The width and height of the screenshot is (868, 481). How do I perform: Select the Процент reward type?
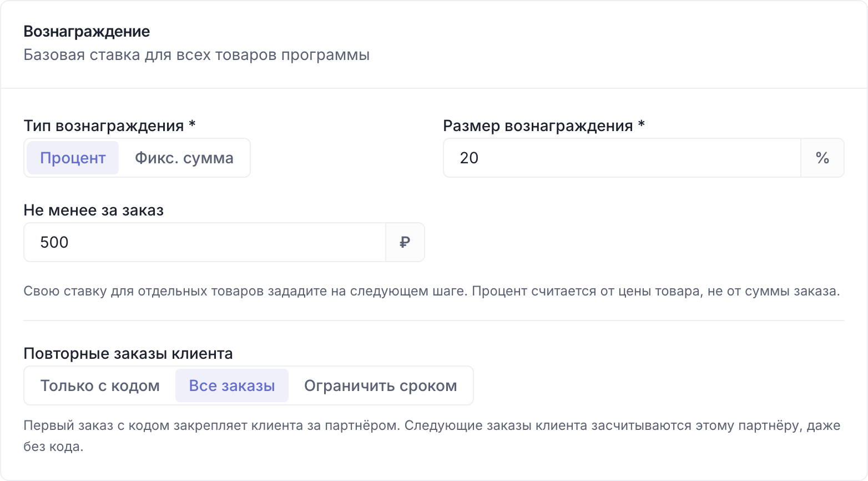73,158
